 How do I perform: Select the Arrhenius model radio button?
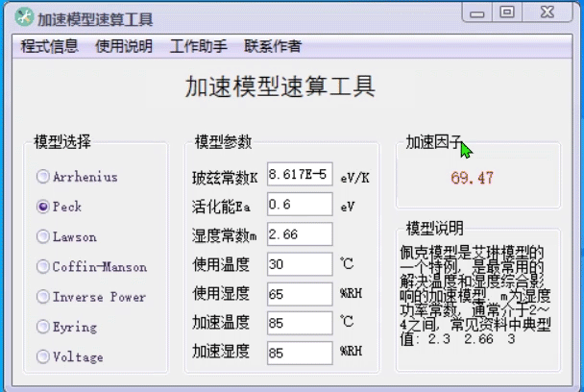tap(43, 177)
